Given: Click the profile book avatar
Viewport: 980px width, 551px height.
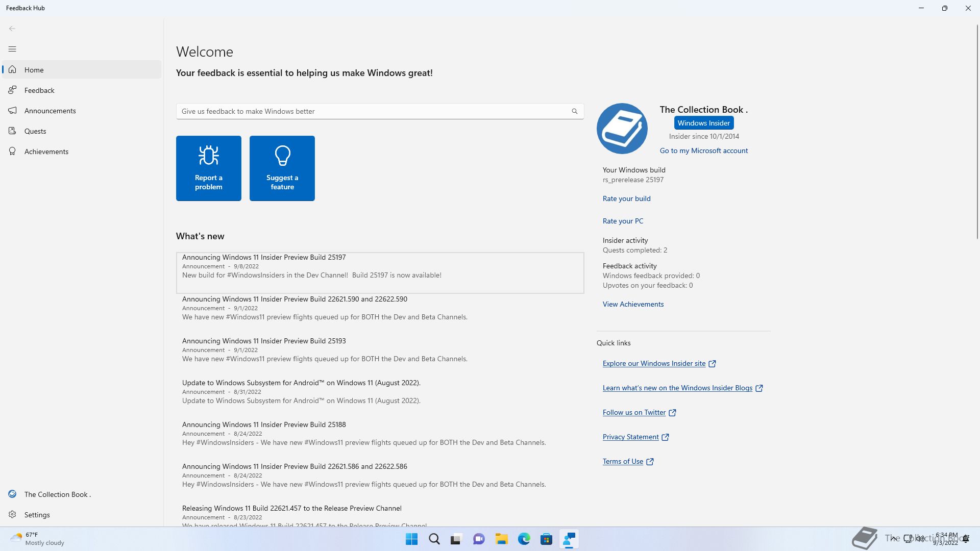Looking at the screenshot, I should (622, 129).
